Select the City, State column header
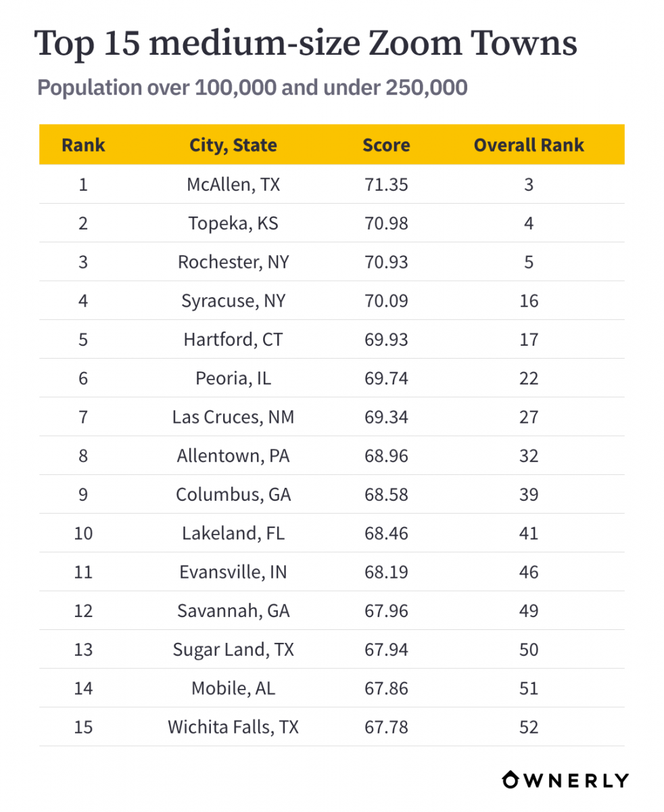664x812 pixels. coord(233,145)
